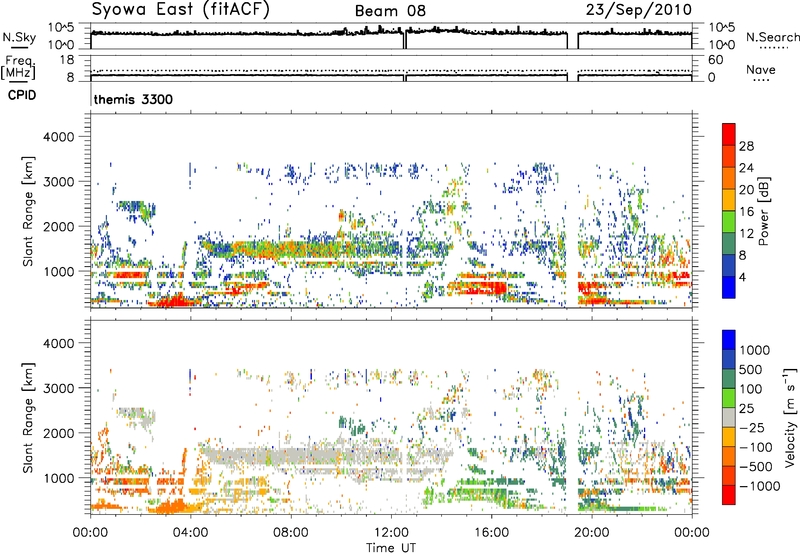800x554 pixels.
Task: Click the "28" label on the Power color bar
Action: [x=746, y=146]
